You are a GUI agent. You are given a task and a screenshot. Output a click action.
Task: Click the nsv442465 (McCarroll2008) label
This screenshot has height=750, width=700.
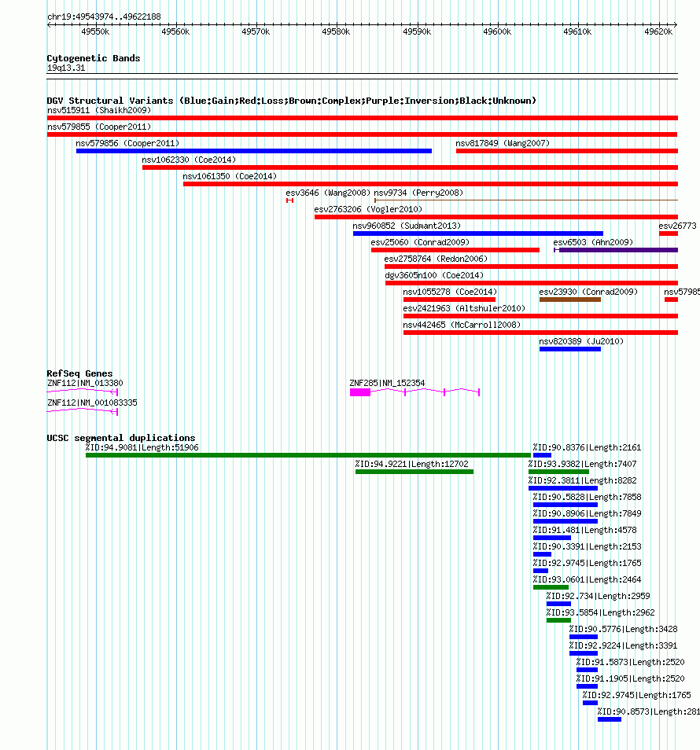(462, 325)
